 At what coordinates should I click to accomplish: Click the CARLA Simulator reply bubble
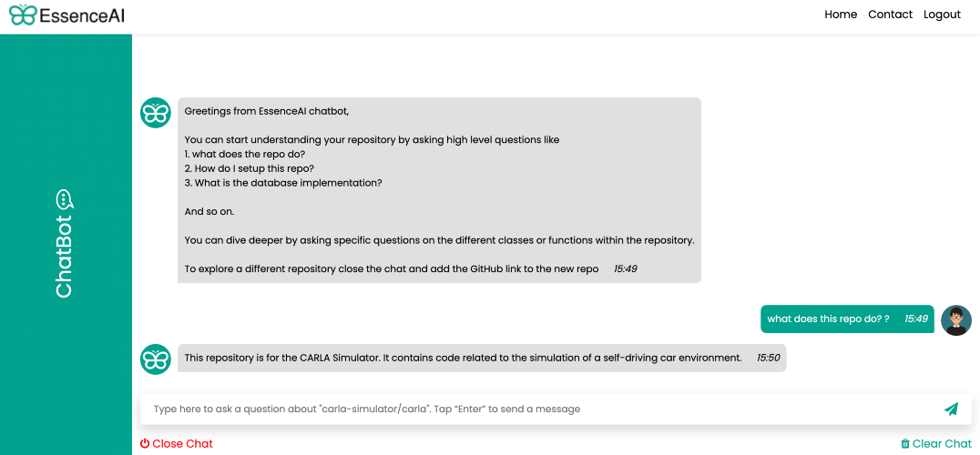[482, 359]
